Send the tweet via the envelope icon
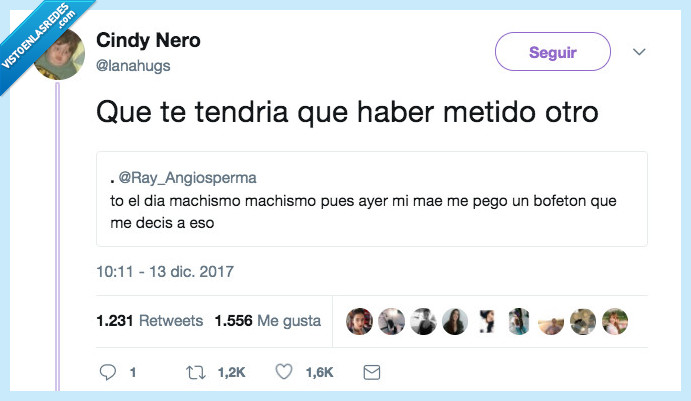The height and width of the screenshot is (401, 691). coord(372,372)
